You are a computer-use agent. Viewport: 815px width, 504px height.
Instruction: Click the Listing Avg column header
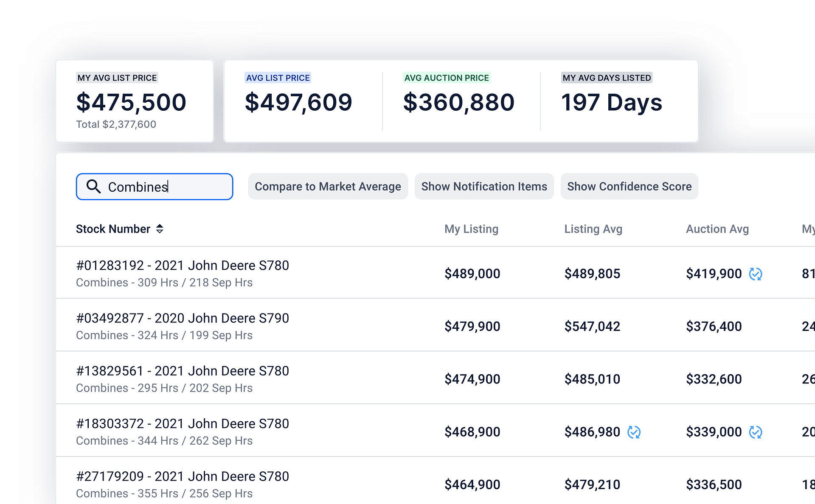pos(593,229)
